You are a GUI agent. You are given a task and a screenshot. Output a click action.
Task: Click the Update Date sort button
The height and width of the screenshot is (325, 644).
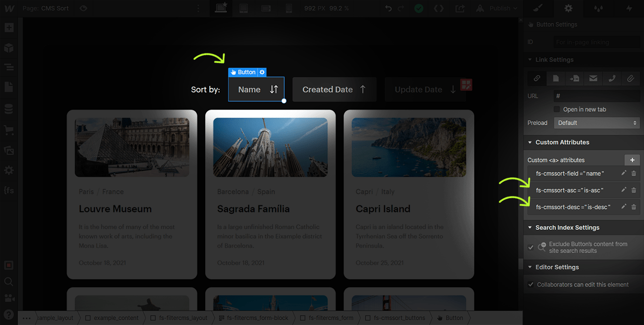425,89
